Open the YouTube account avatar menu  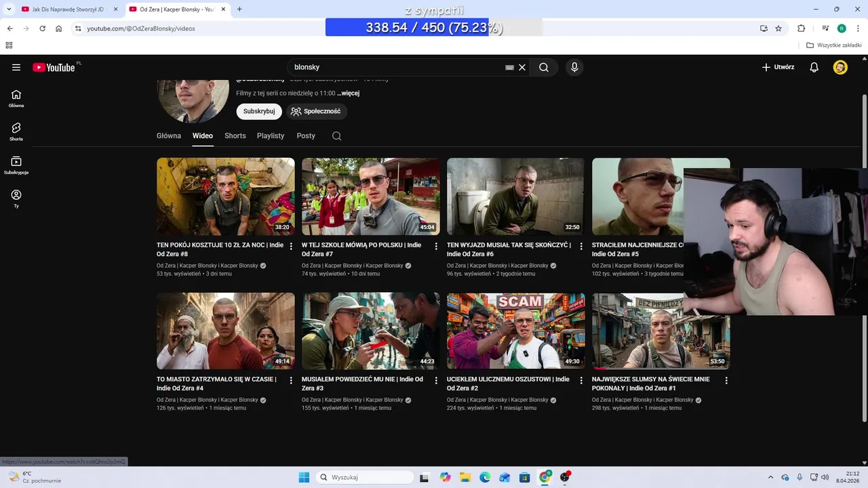tap(840, 67)
